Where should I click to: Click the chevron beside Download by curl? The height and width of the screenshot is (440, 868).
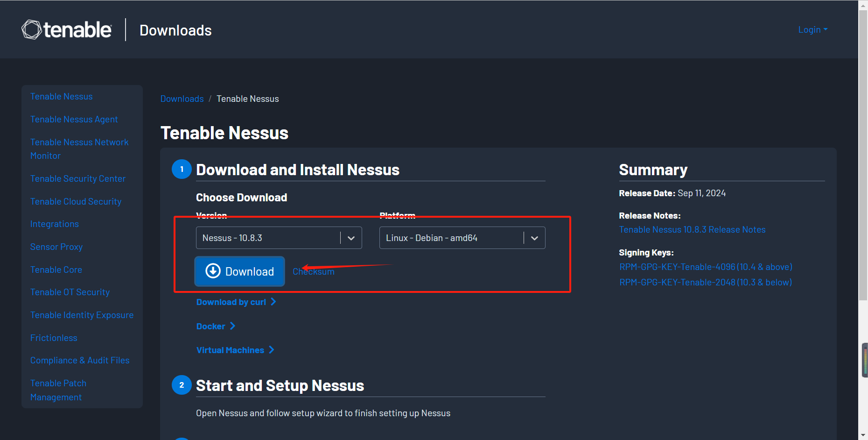tap(273, 302)
